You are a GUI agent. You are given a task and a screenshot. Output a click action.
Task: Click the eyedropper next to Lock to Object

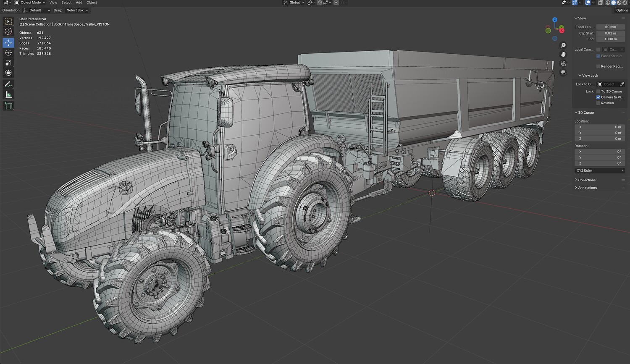point(622,84)
